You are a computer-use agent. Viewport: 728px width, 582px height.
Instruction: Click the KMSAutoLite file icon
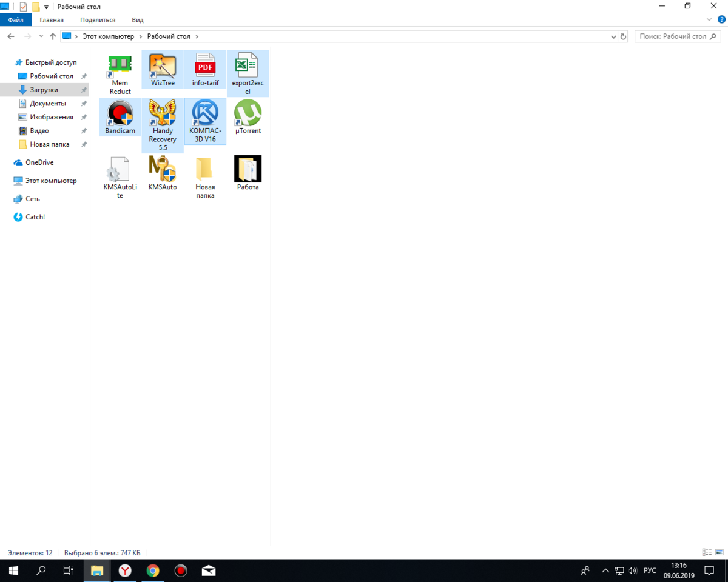pyautogui.click(x=120, y=169)
